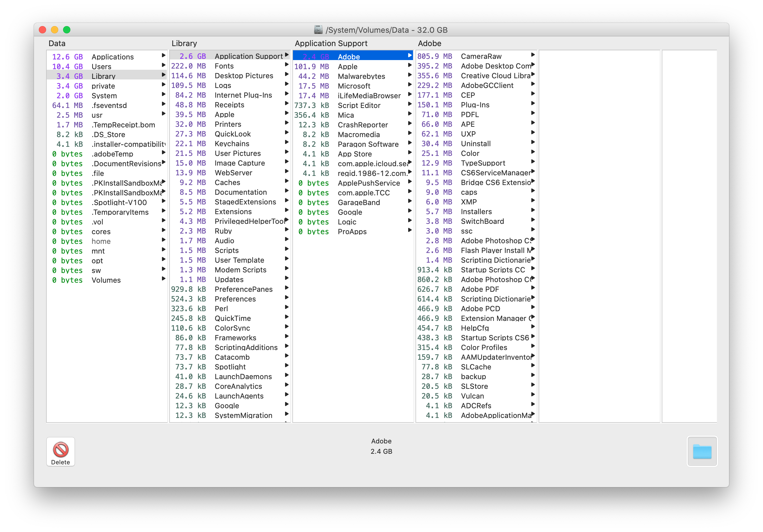Select the PreferencePanes folder
This screenshot has width=763, height=532.
230,289
